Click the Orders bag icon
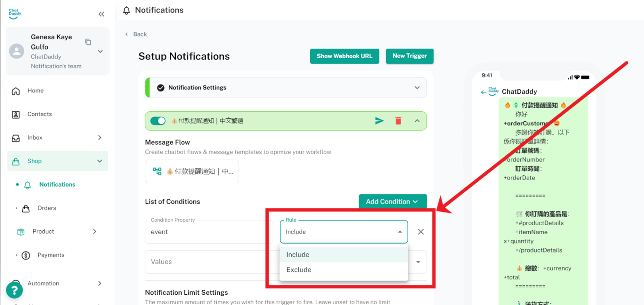 [x=26, y=208]
